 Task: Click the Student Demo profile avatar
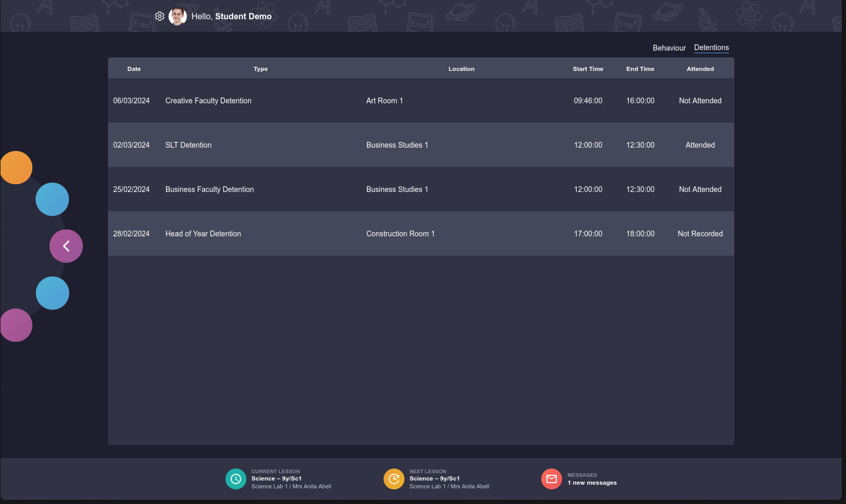tap(178, 16)
